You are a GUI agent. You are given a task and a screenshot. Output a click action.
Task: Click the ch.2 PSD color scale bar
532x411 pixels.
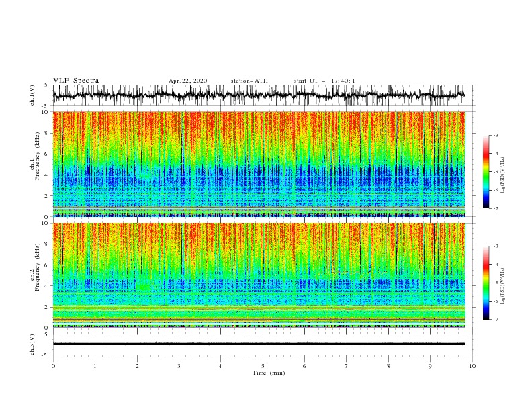click(x=486, y=283)
